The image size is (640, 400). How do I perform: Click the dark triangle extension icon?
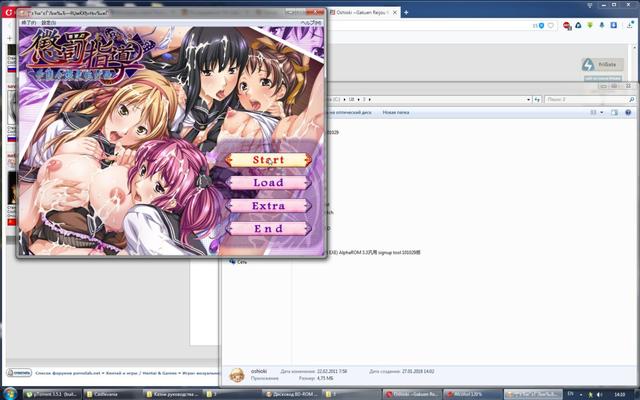pyautogui.click(x=578, y=26)
